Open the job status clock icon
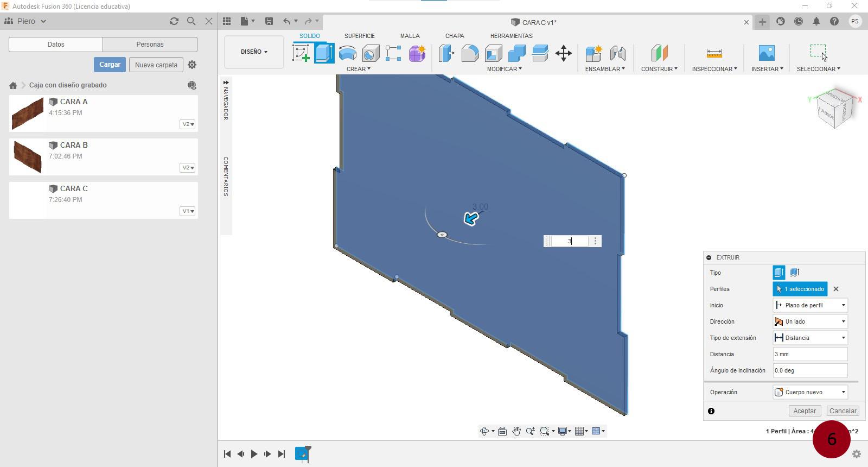Viewport: 868px width, 467px height. click(x=799, y=21)
